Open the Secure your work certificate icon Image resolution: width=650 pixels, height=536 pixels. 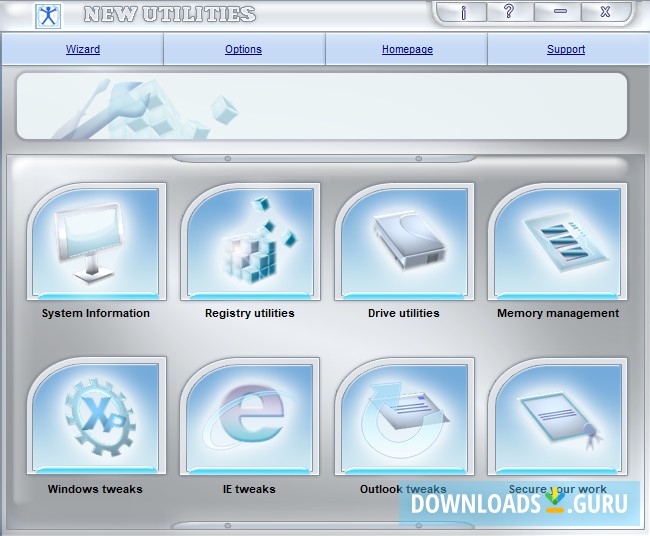pyautogui.click(x=558, y=416)
